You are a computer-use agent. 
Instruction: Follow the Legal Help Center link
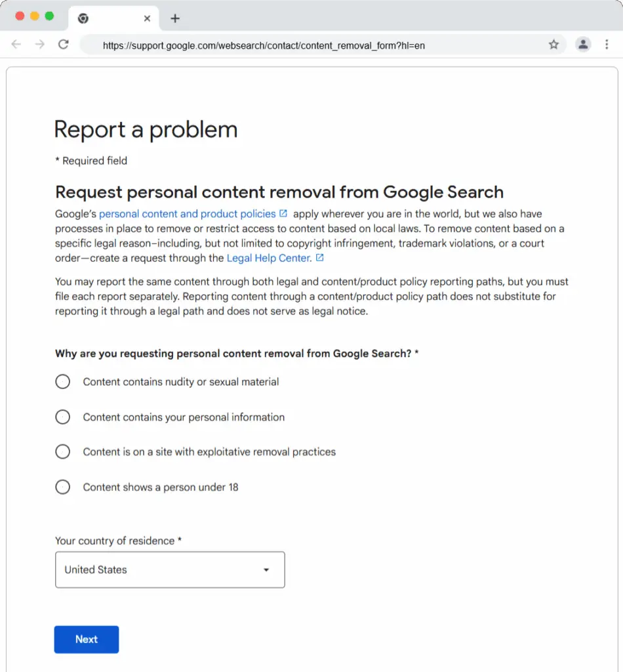point(269,259)
